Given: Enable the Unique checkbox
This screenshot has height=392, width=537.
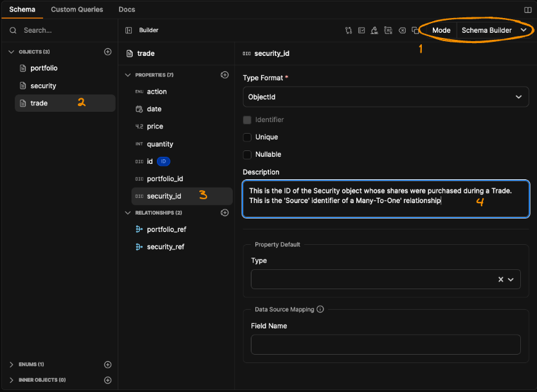Looking at the screenshot, I should click(x=247, y=137).
